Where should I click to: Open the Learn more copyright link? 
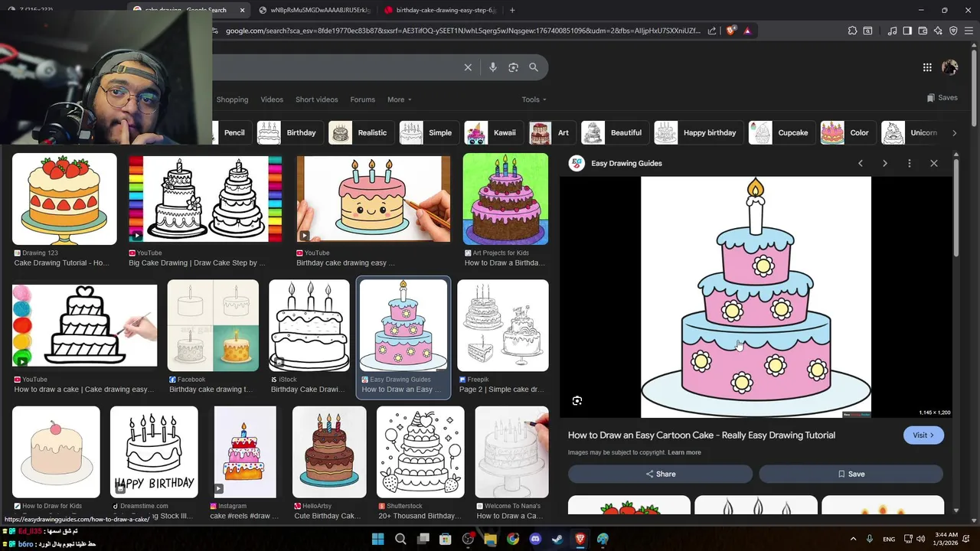(684, 452)
